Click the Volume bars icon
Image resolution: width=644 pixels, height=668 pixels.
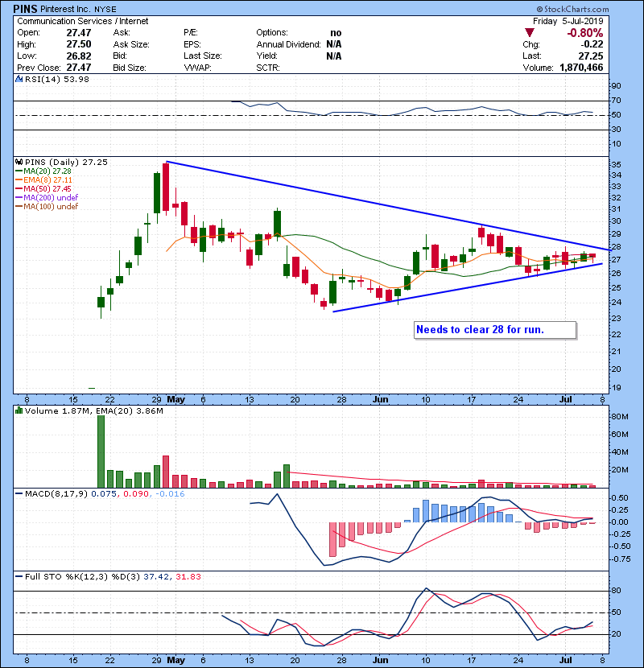tap(19, 410)
